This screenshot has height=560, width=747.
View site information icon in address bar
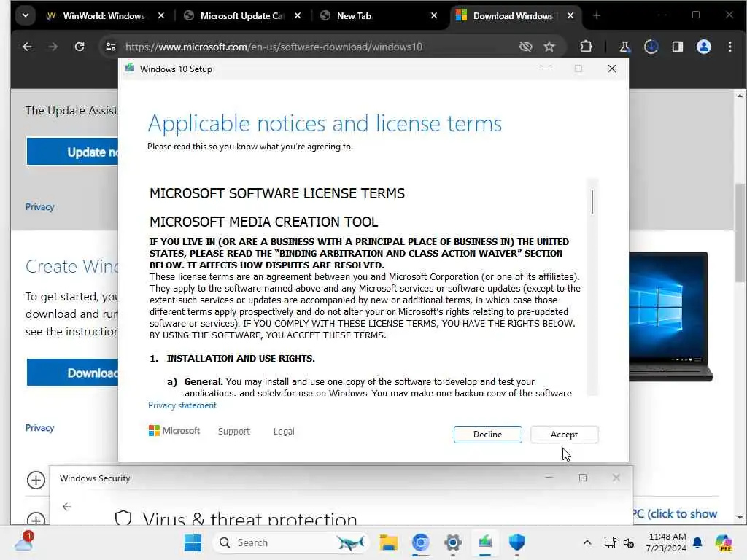click(x=111, y=47)
